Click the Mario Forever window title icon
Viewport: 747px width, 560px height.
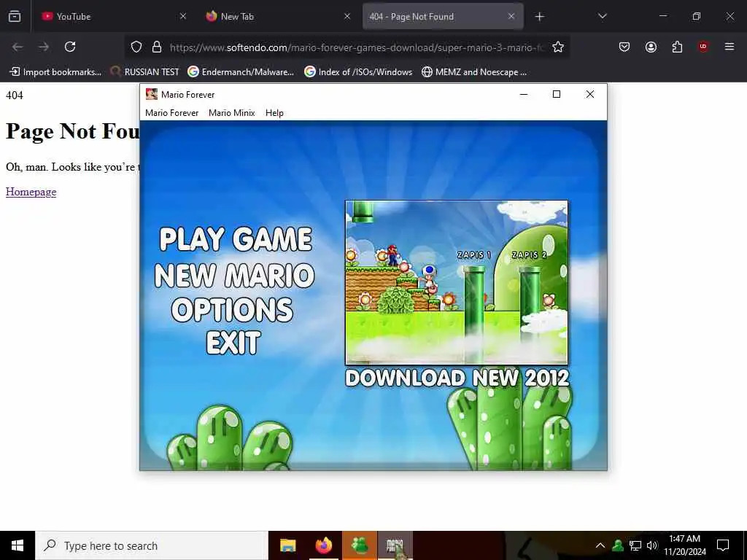152,94
